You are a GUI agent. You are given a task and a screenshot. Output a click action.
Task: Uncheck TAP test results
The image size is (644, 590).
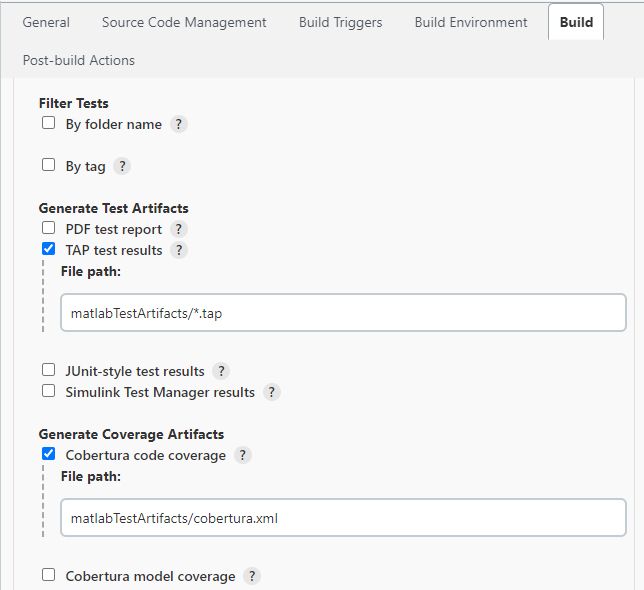click(48, 248)
